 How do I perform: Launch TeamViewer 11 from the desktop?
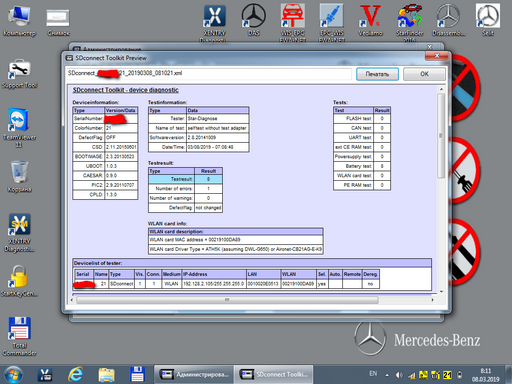(x=19, y=127)
